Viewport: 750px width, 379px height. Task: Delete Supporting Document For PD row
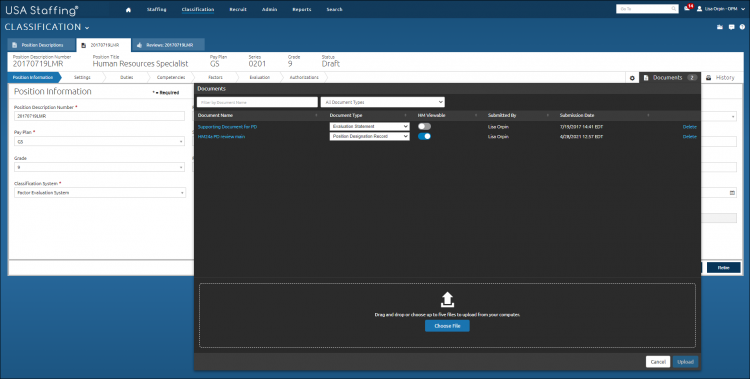689,127
